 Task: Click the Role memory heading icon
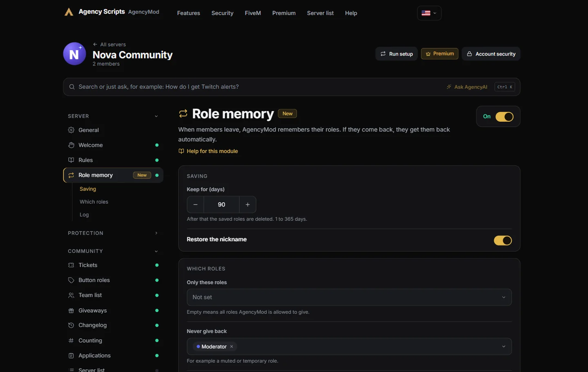[x=183, y=114]
